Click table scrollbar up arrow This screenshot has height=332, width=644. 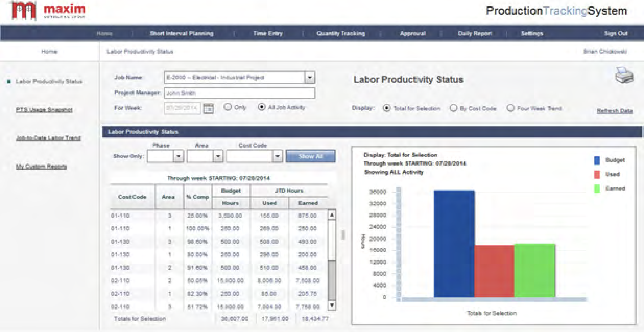tap(332, 214)
